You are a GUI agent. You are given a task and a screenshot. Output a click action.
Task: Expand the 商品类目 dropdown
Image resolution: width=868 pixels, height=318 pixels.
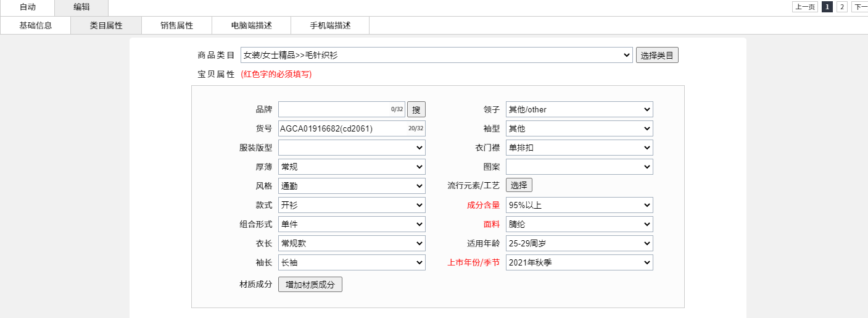point(436,55)
